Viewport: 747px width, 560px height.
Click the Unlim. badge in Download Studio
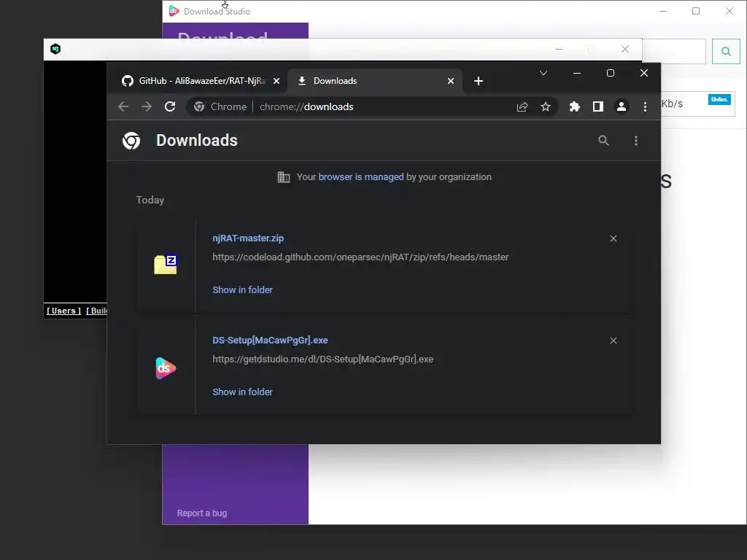[x=719, y=99]
